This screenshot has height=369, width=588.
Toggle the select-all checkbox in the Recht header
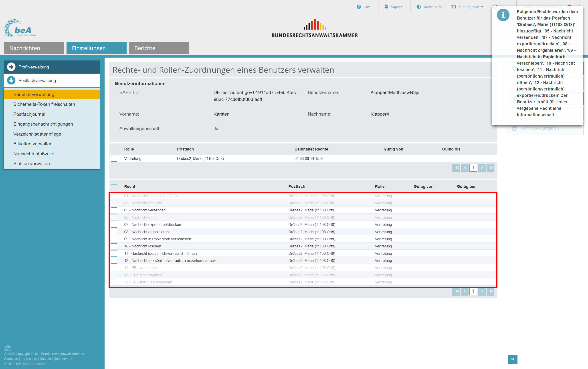[114, 187]
